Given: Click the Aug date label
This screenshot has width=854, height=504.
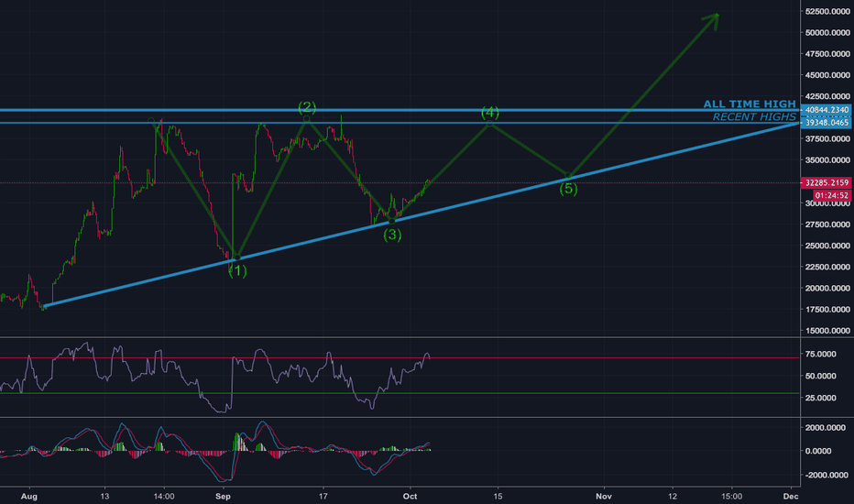Looking at the screenshot, I should click(29, 497).
